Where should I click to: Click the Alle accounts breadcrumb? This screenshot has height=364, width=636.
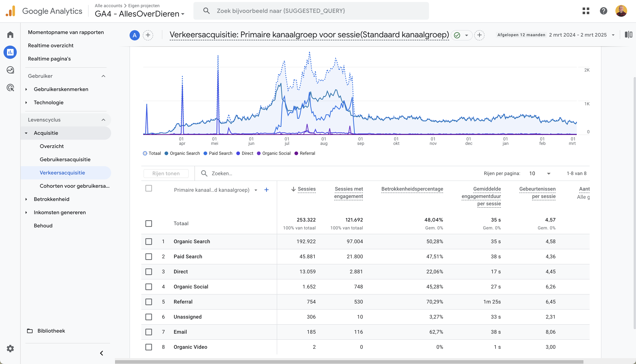pyautogui.click(x=108, y=6)
